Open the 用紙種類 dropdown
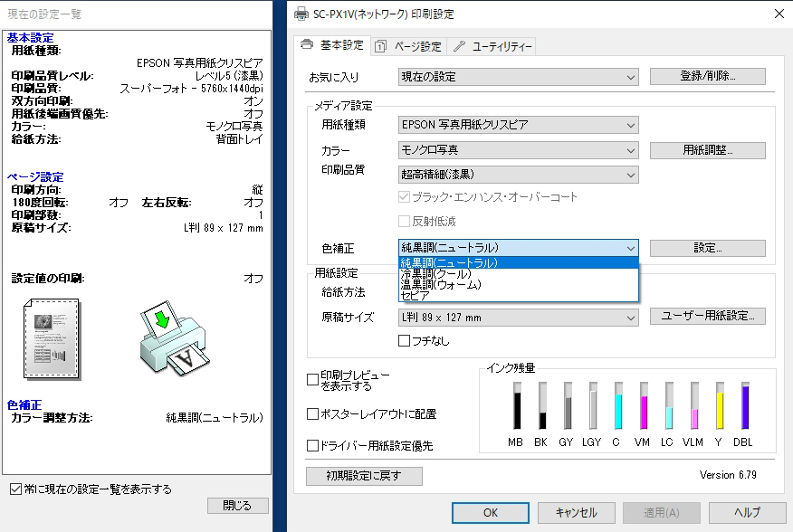 tap(517, 126)
